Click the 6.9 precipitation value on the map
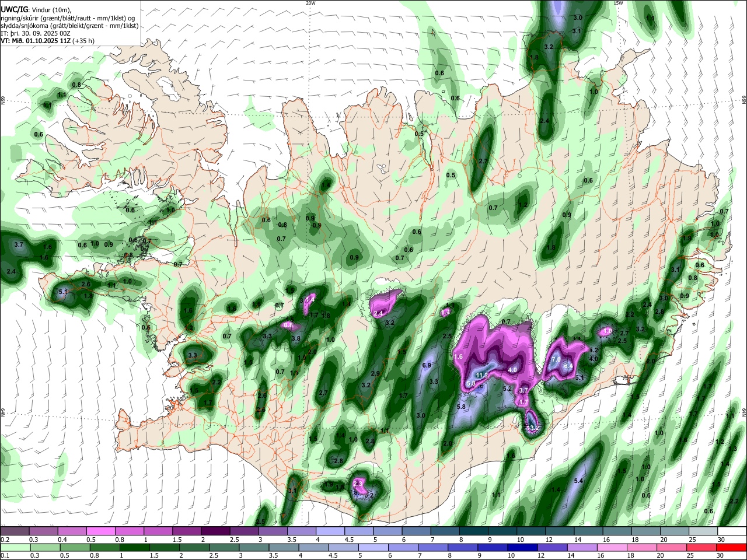This screenshot has height=560, width=747. coord(426,365)
